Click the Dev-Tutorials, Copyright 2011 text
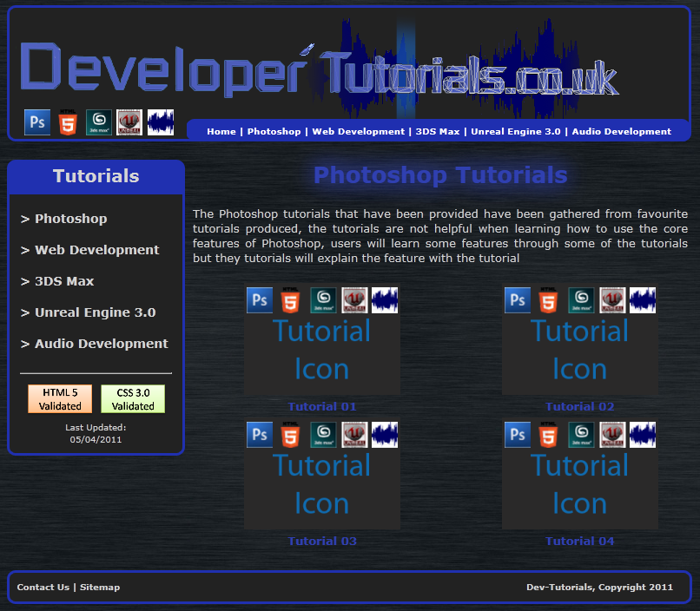The height and width of the screenshot is (611, 700). [599, 588]
